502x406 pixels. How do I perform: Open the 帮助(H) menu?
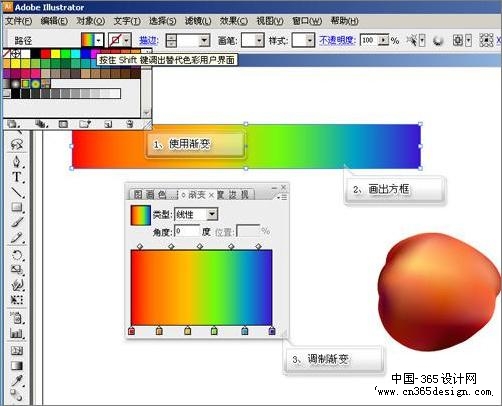[x=344, y=21]
